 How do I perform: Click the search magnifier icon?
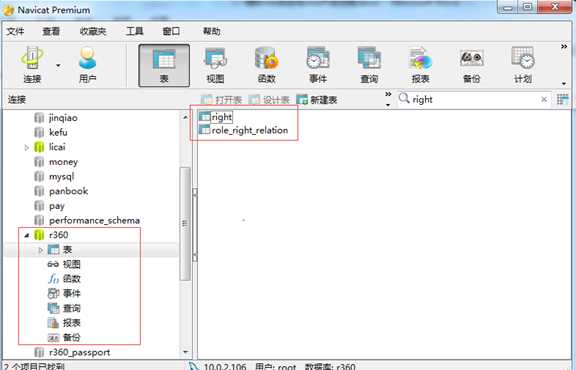pyautogui.click(x=404, y=98)
